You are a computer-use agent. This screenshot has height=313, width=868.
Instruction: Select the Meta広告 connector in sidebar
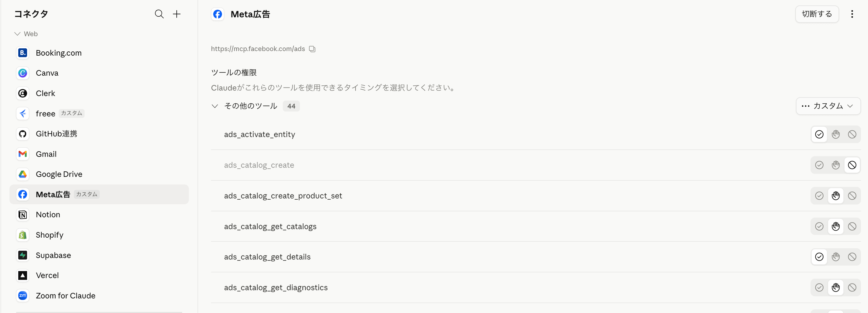point(99,194)
